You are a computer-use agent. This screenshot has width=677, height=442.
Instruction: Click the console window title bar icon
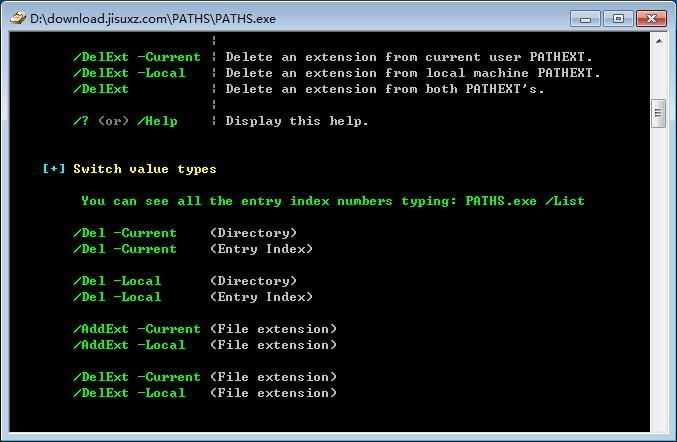(18, 19)
